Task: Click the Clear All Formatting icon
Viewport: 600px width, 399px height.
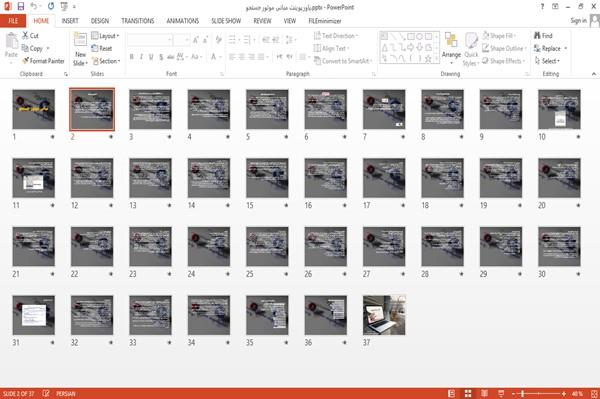Action: tap(218, 40)
